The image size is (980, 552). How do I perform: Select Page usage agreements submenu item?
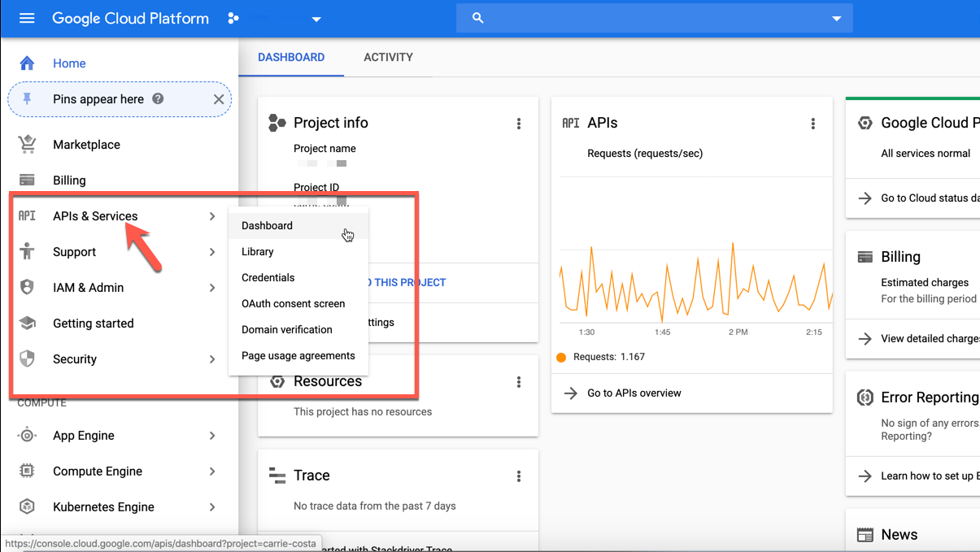298,356
